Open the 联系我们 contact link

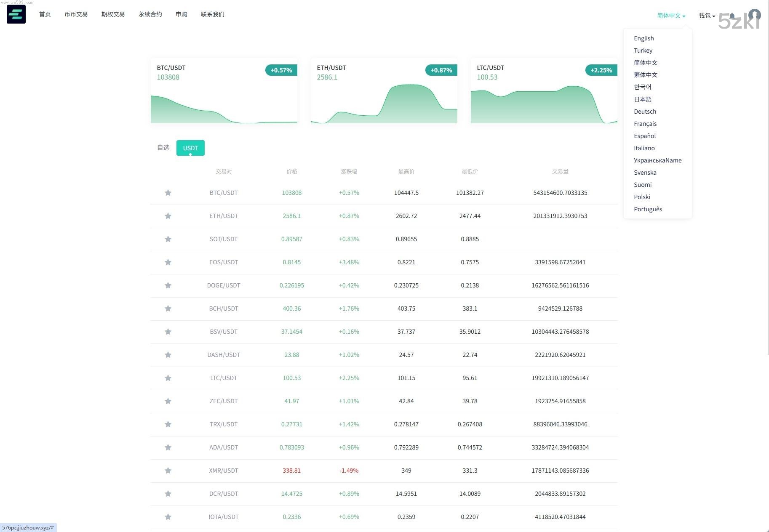[x=212, y=14]
